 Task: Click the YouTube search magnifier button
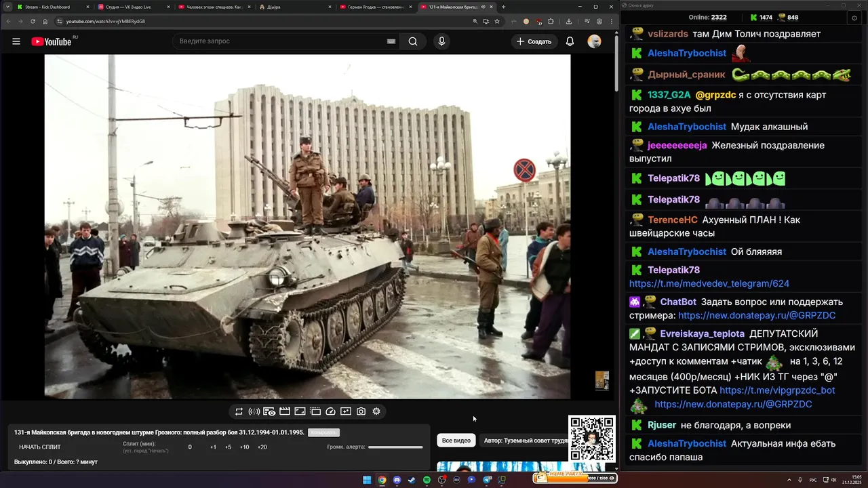413,41
